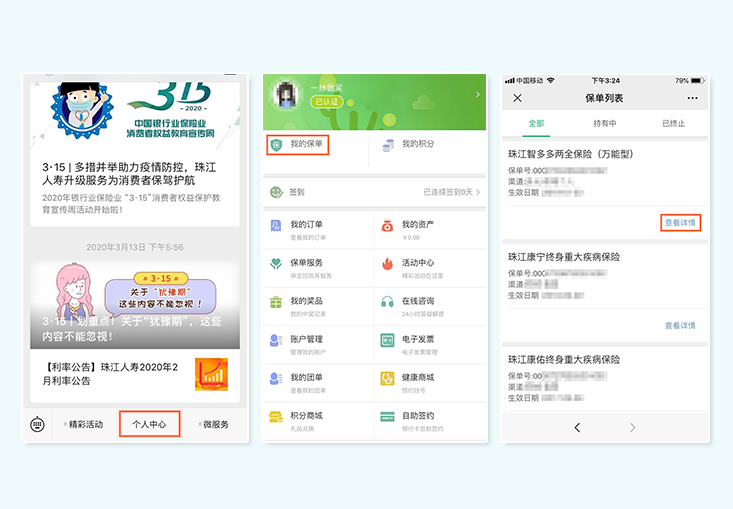Tap the 积分商城 shop icon
733x509 pixels.
tap(276, 417)
